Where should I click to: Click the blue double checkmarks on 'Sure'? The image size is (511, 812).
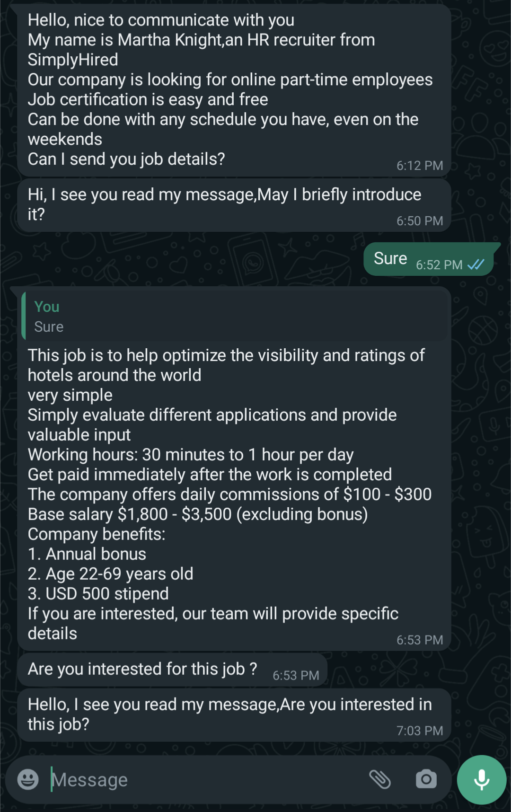(x=476, y=265)
